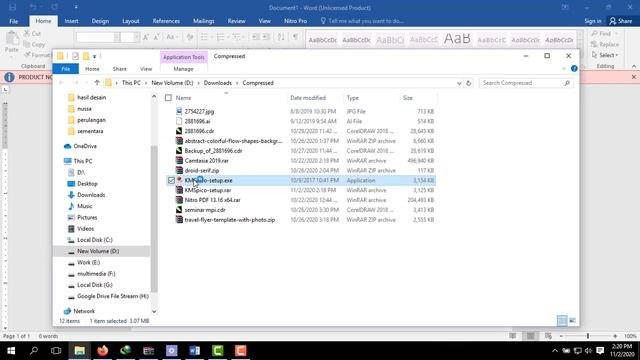Click the volume icon in system tray
This screenshot has width=640, height=360.
pyautogui.click(x=588, y=351)
